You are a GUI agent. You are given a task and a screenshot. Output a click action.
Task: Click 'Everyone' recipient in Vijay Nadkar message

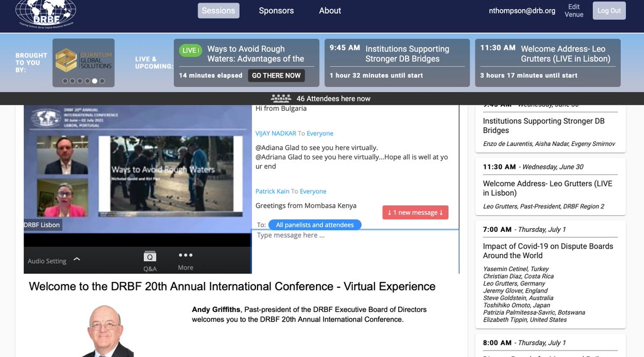tap(320, 133)
